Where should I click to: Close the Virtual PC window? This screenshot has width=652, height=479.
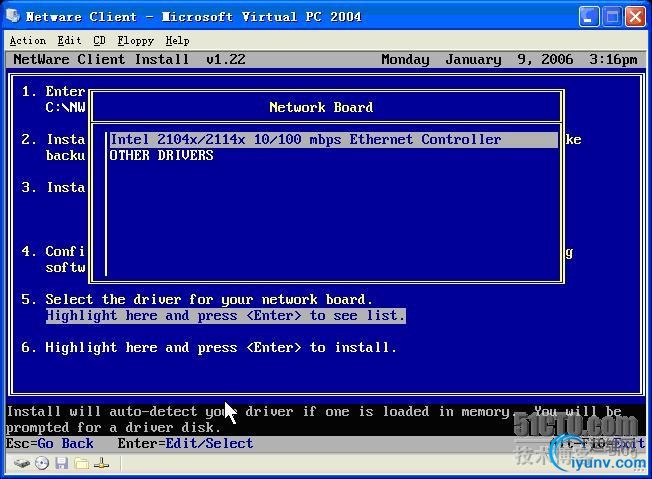[635, 17]
